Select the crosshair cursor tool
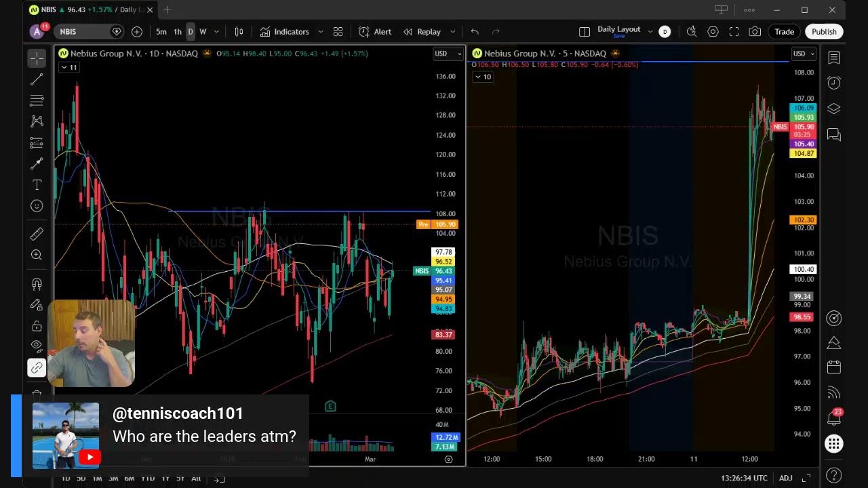The height and width of the screenshot is (488, 868). 37,58
